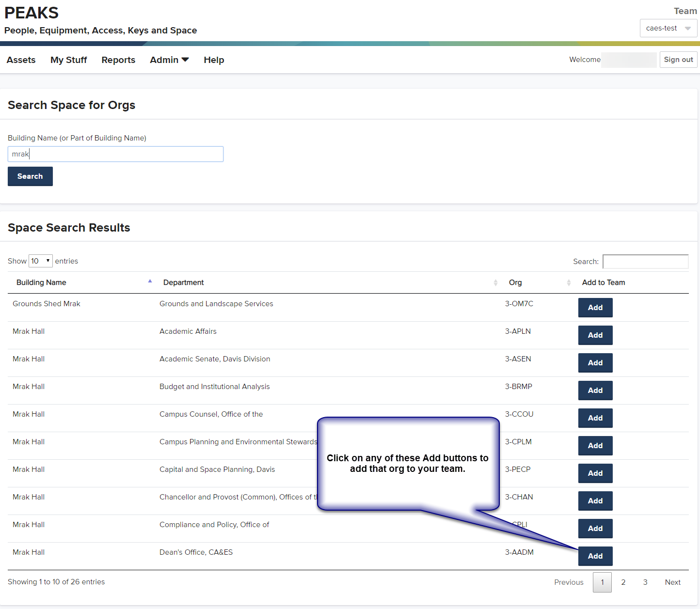This screenshot has height=609, width=700.
Task: Go to My Stuff
Action: [x=68, y=60]
